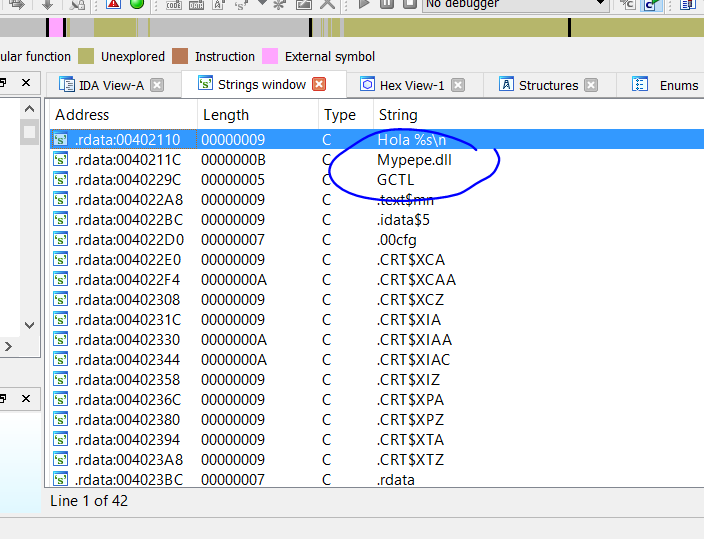Click the Structures tab icon
The image size is (704, 539).
tap(506, 85)
